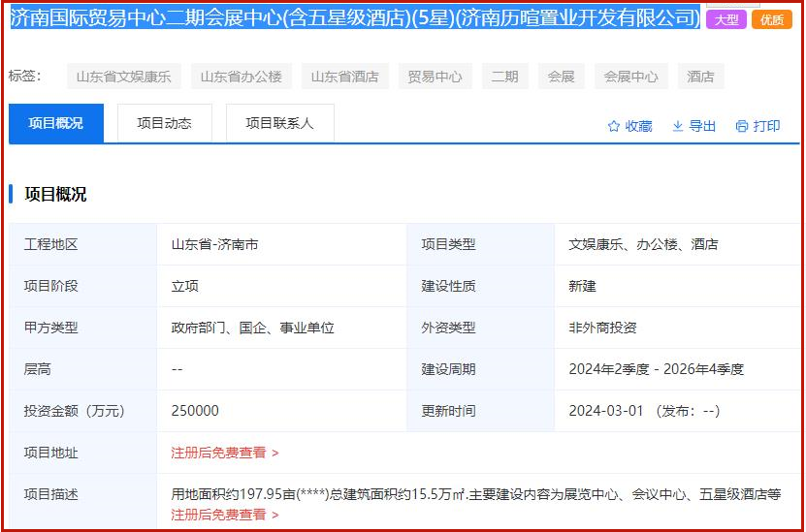Click the orange 优质 badge
The image size is (806, 532).
[x=772, y=20]
